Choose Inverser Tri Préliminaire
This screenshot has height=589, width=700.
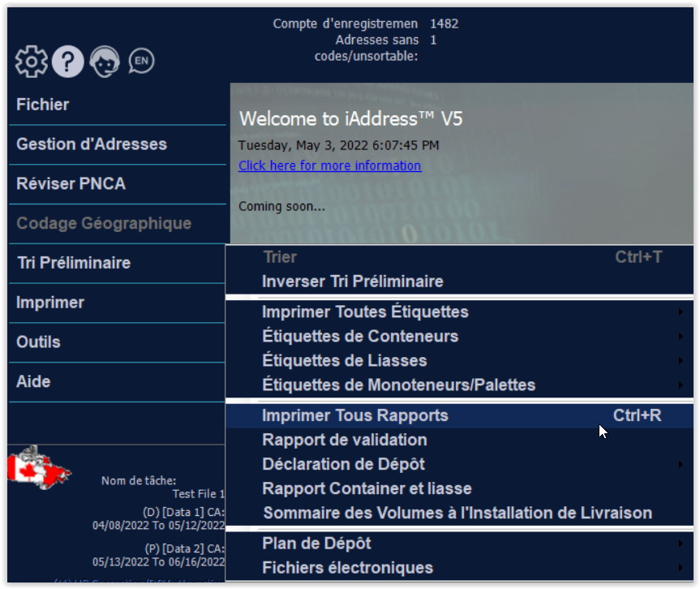coord(459,282)
